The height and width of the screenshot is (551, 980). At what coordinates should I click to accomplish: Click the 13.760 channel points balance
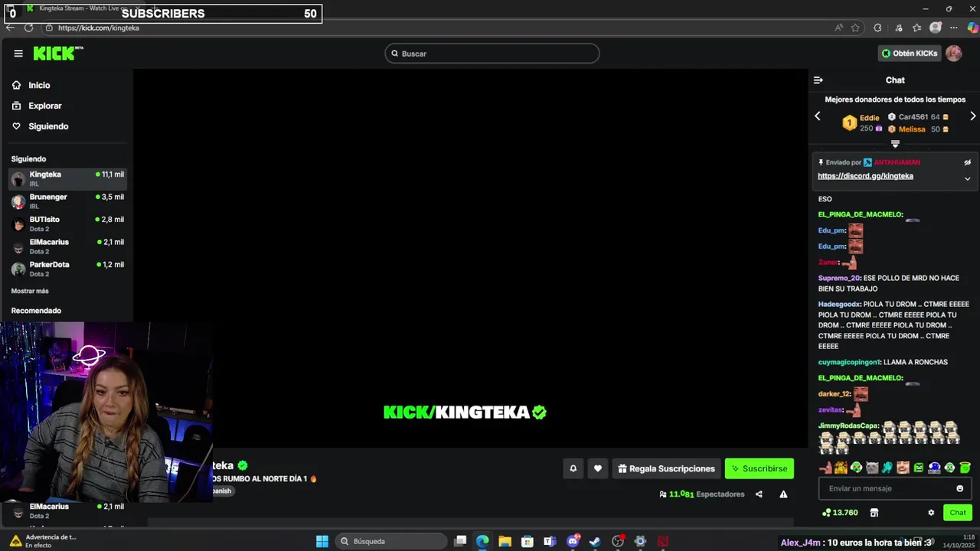coord(840,513)
